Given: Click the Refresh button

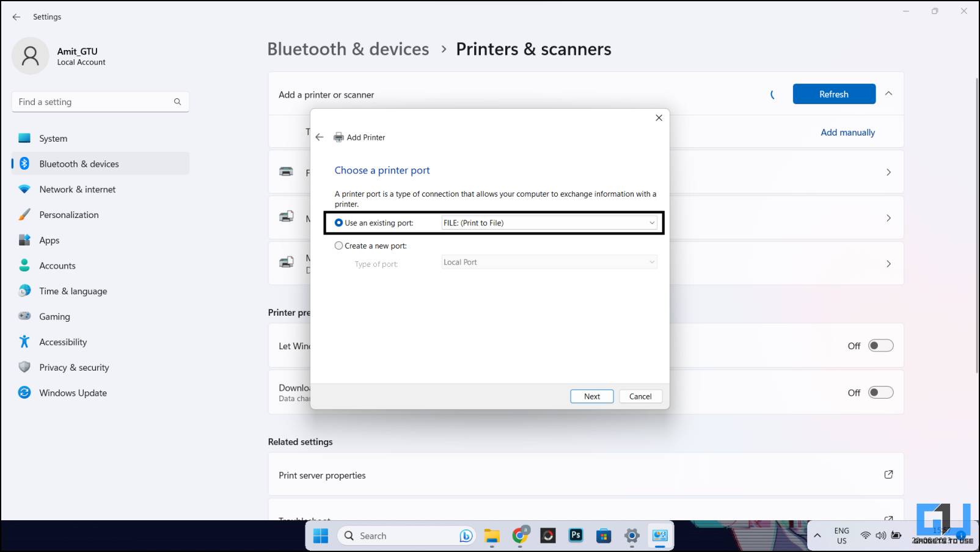Looking at the screenshot, I should click(834, 94).
